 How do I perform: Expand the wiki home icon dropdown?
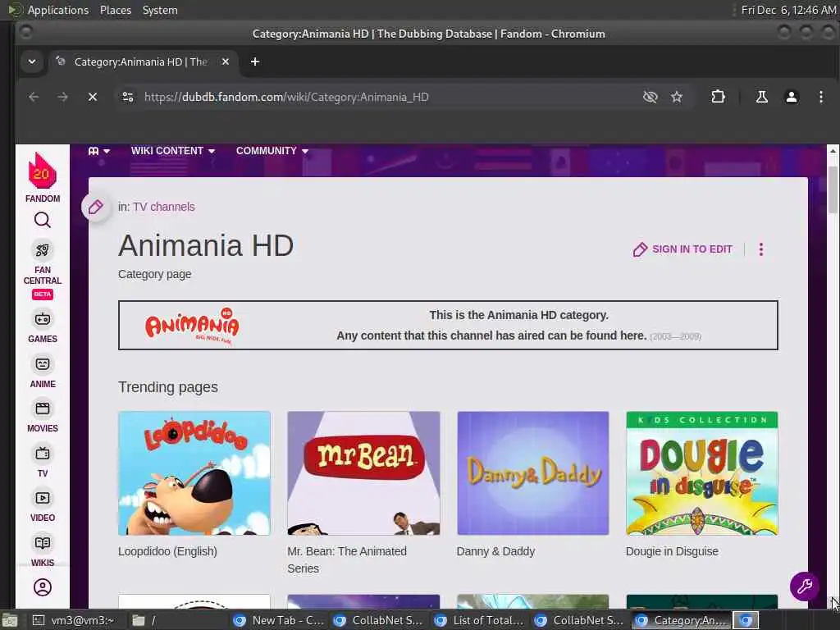pos(99,151)
